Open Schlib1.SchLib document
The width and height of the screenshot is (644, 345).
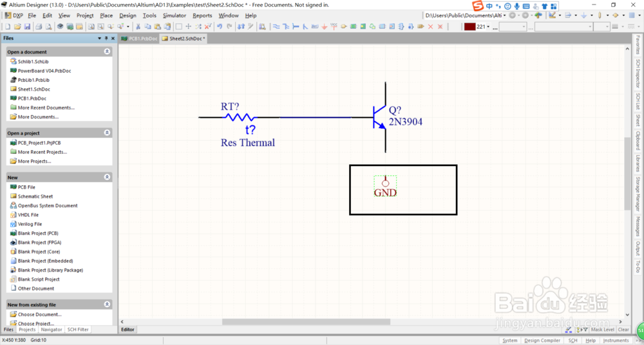(33, 62)
